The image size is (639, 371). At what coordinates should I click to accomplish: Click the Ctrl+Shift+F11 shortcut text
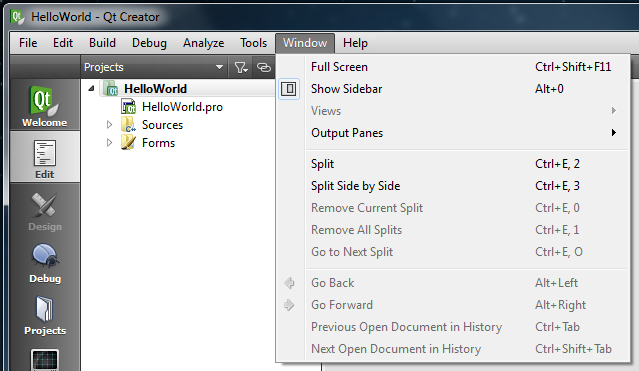pyautogui.click(x=573, y=67)
